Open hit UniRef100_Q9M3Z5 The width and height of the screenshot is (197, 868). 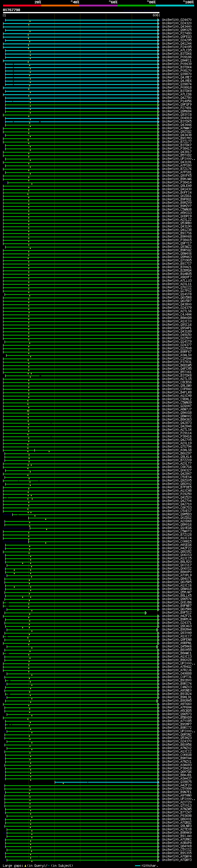click(x=177, y=30)
